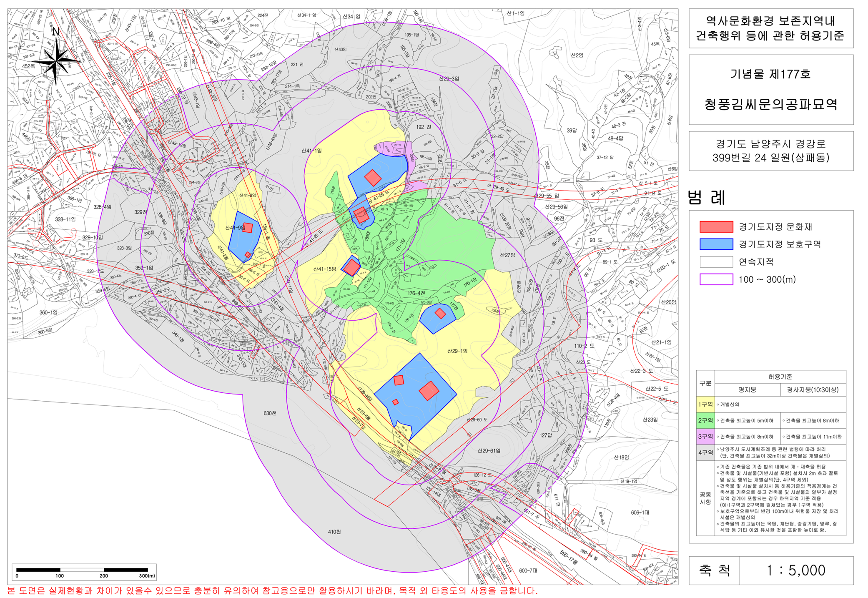Click the 산29-1임 parcel label

pyautogui.click(x=457, y=351)
